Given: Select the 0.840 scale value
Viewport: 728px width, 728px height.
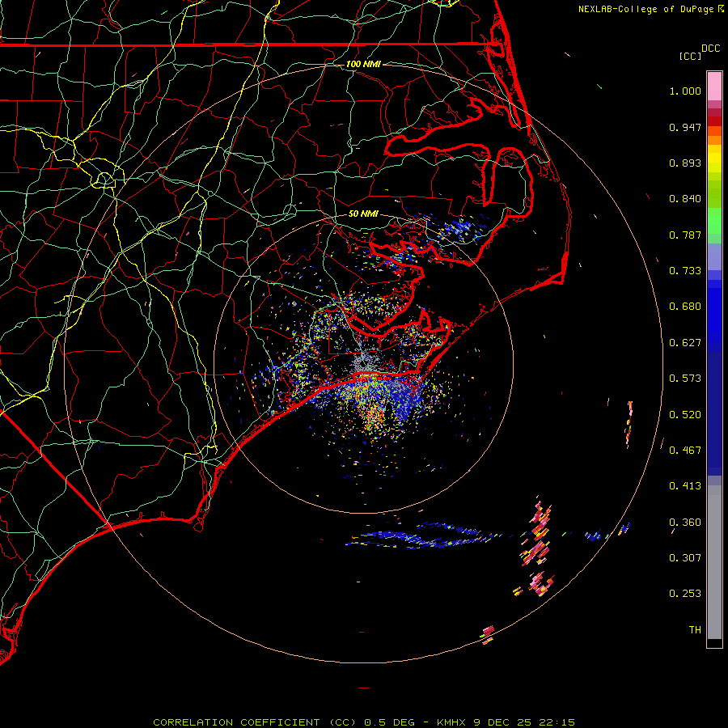Looking at the screenshot, I should (685, 199).
